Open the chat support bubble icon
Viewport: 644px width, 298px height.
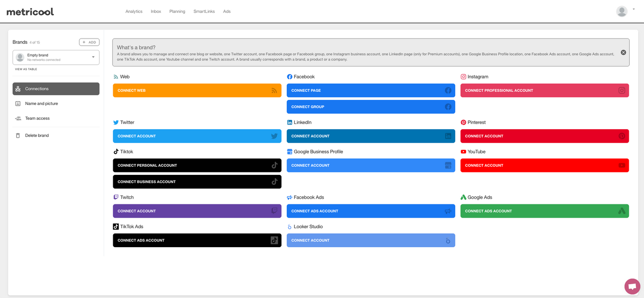632,287
